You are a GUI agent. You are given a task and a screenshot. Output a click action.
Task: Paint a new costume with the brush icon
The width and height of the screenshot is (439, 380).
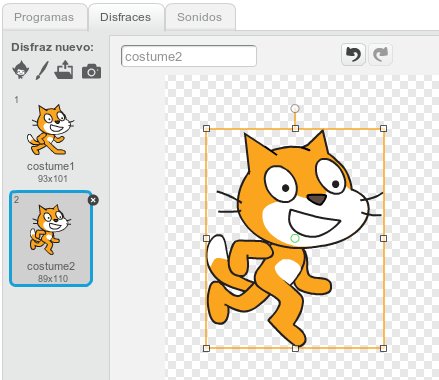[42, 70]
